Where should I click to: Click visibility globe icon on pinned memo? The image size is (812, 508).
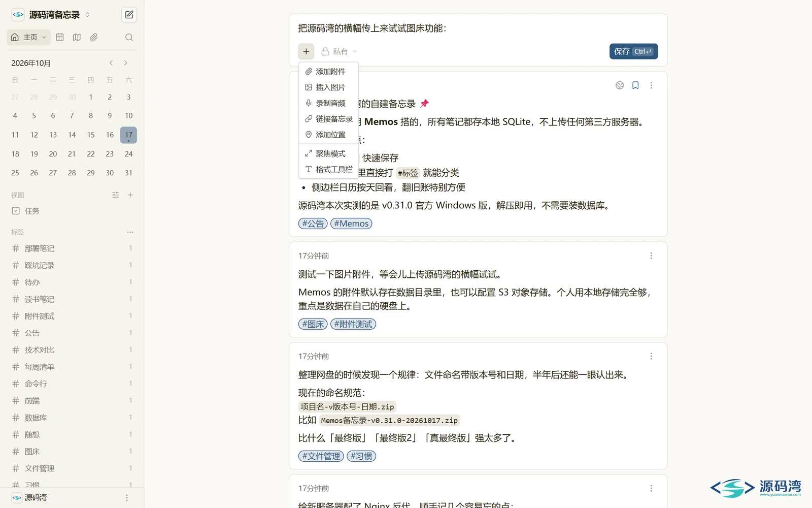coord(620,85)
